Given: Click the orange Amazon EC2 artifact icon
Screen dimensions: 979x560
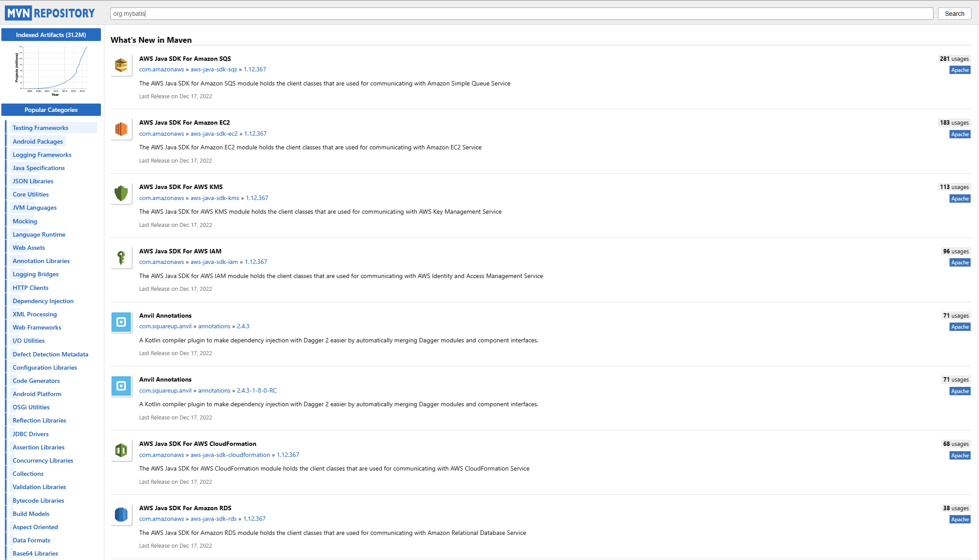Looking at the screenshot, I should (121, 129).
